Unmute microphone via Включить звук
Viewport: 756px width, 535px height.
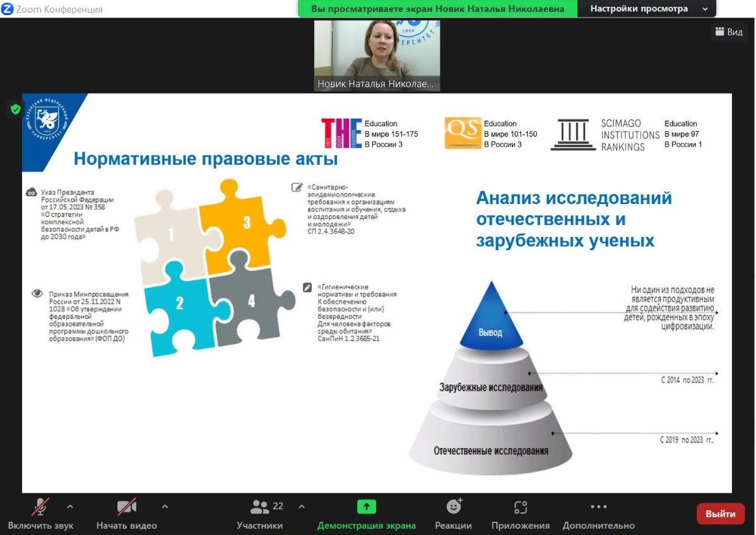pyautogui.click(x=40, y=525)
